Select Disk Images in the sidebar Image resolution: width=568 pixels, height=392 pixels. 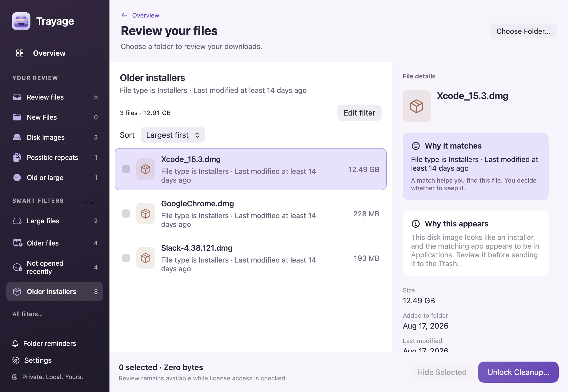click(55, 137)
